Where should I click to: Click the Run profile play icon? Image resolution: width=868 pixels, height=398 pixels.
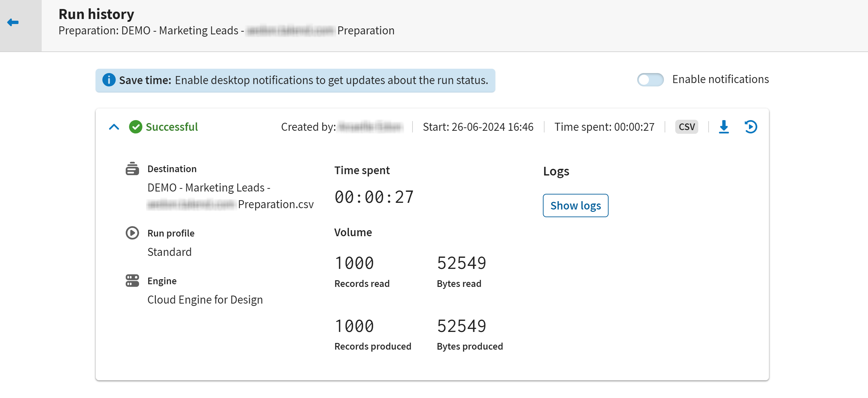coord(132,233)
